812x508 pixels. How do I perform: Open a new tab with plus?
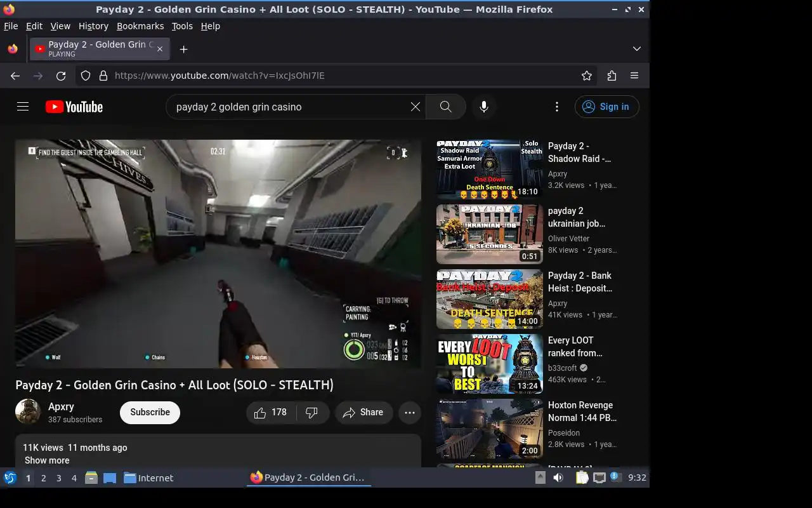pos(183,49)
